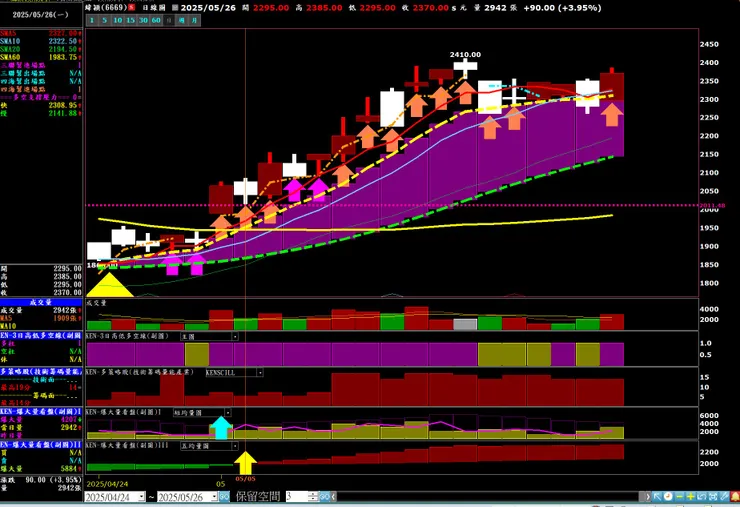Click the cyan up-arrow signal marker
The height and width of the screenshot is (507, 740).
(221, 428)
